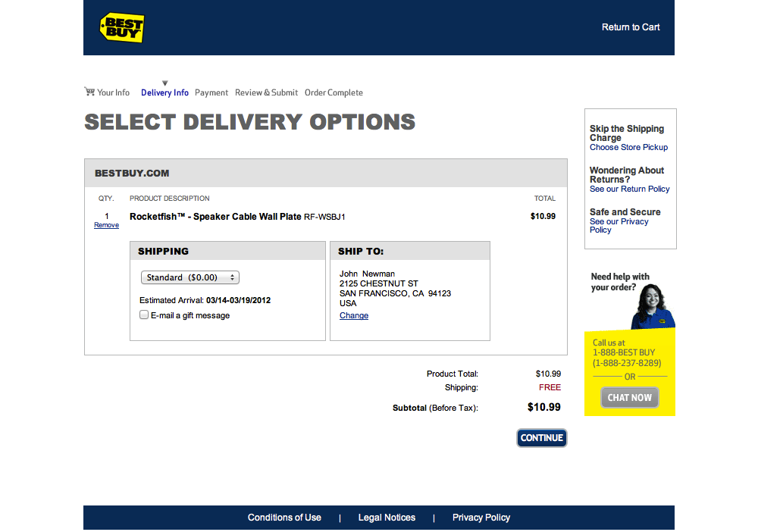
Task: Open Conditions of Use in footer
Action: point(284,518)
